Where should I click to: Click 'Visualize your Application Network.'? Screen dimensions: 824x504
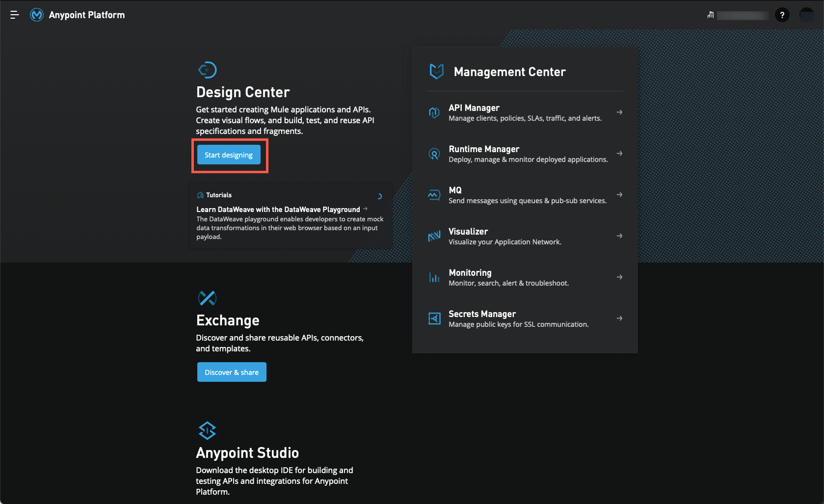(x=505, y=242)
